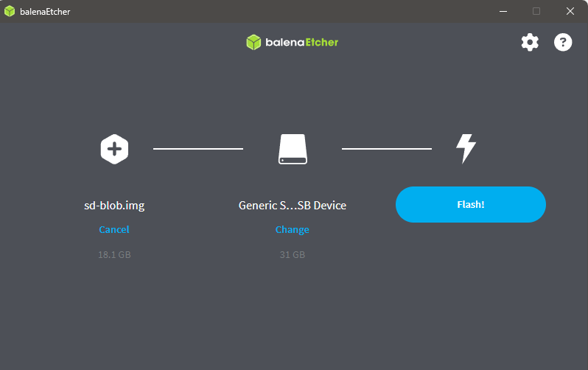Close the balenaEtcher window

coord(570,11)
